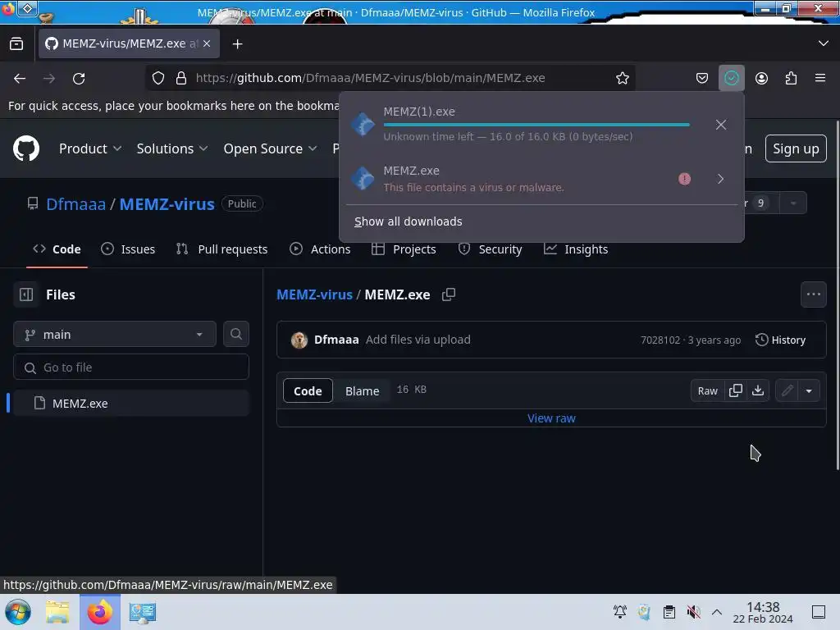Expand hidden tray icons arrow
This screenshot has width=840, height=630.
[717, 612]
